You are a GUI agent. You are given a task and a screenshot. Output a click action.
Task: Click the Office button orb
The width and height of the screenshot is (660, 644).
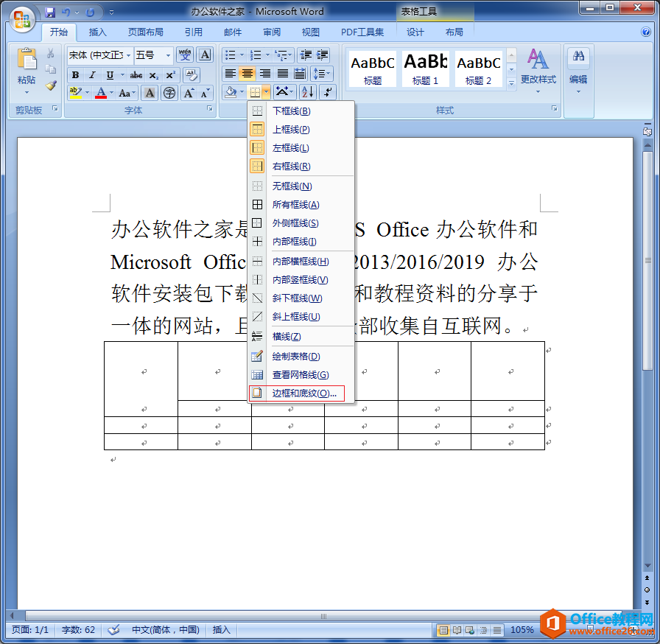click(21, 19)
